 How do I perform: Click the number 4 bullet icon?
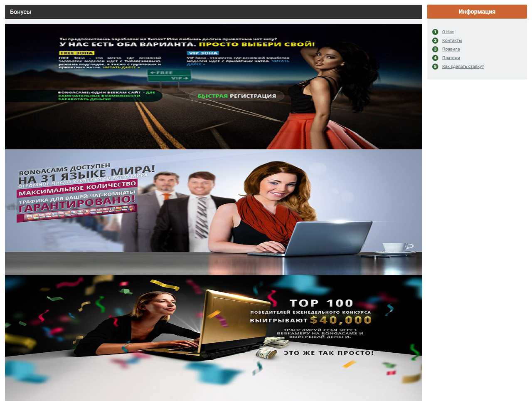tap(435, 58)
